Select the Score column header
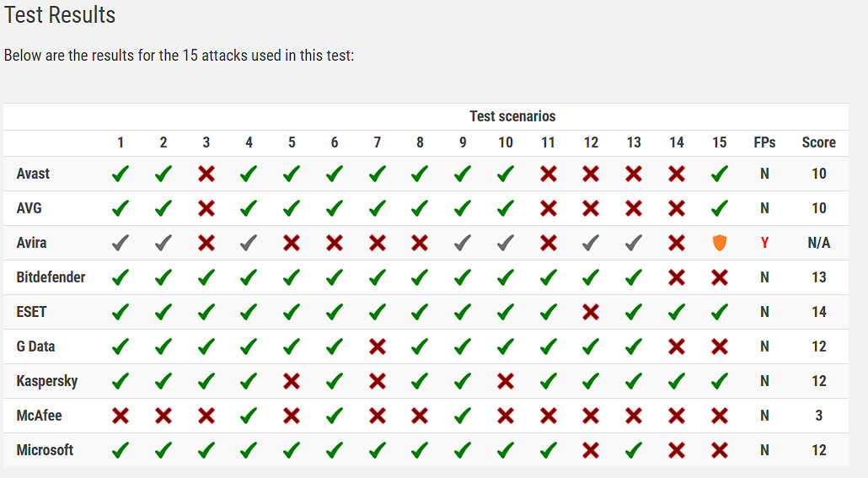The height and width of the screenshot is (478, 868). [x=818, y=142]
